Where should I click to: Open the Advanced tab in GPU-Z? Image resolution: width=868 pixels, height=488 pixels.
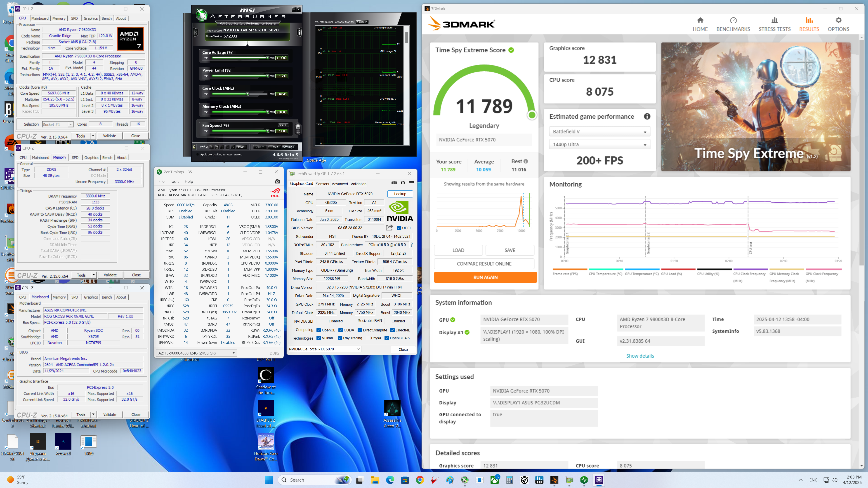[x=340, y=184]
